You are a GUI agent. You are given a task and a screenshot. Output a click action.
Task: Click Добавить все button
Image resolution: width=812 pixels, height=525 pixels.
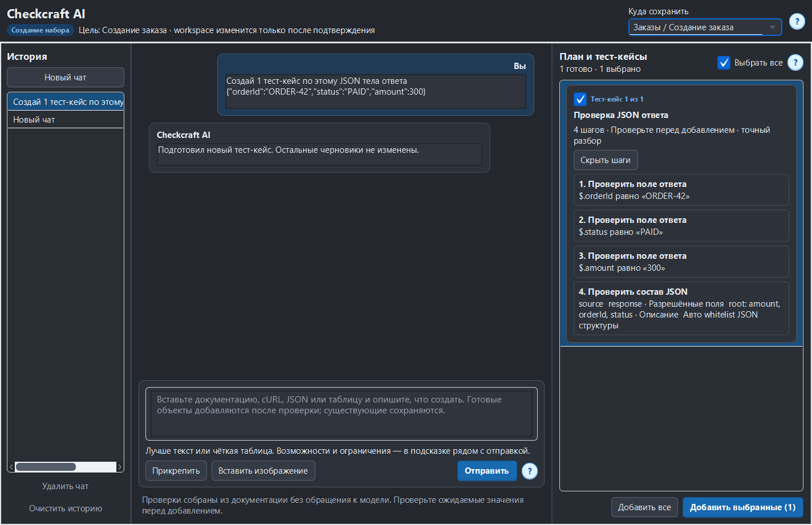point(644,507)
